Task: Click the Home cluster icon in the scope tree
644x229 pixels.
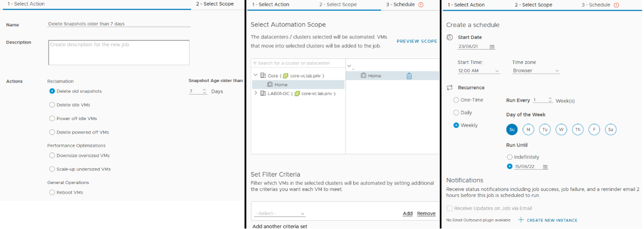Action: [270, 85]
